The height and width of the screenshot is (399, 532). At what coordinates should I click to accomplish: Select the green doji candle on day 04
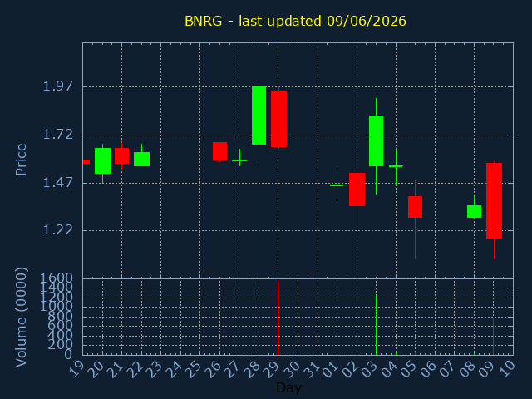point(396,166)
